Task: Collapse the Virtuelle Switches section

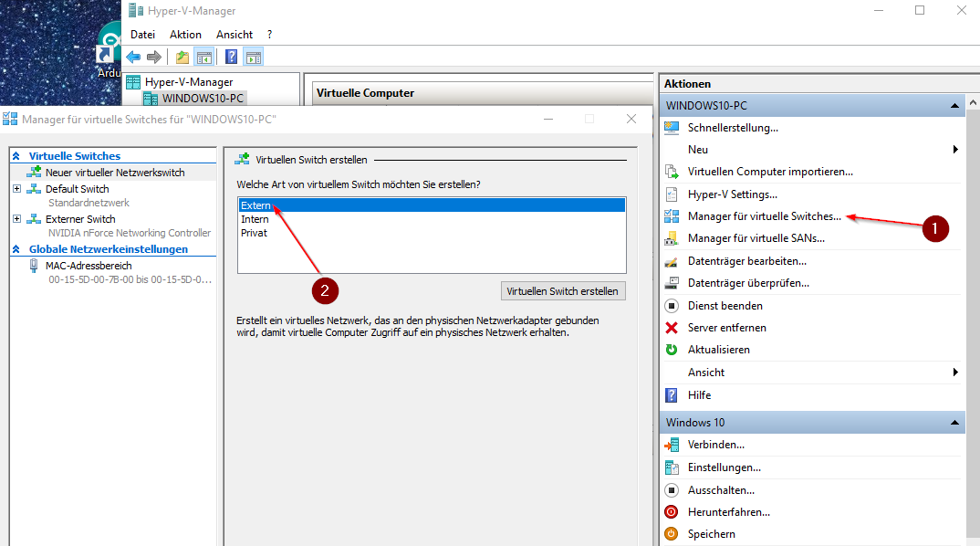Action: coord(16,156)
